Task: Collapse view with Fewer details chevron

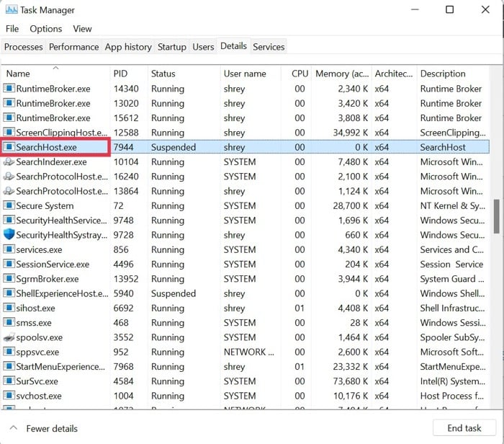Action: [x=14, y=428]
